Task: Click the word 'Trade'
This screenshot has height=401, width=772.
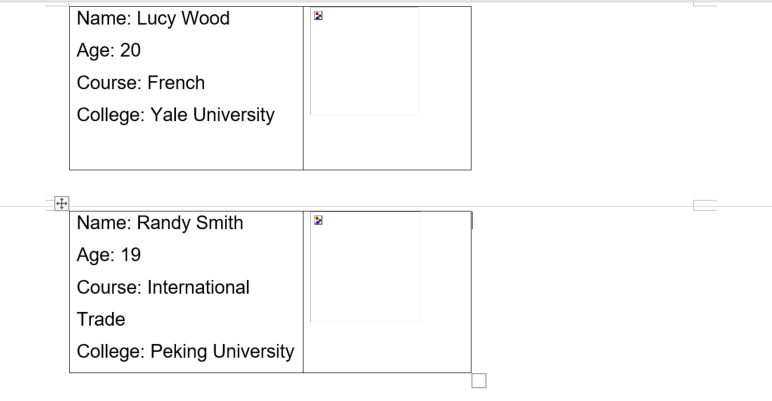Action: 101,319
